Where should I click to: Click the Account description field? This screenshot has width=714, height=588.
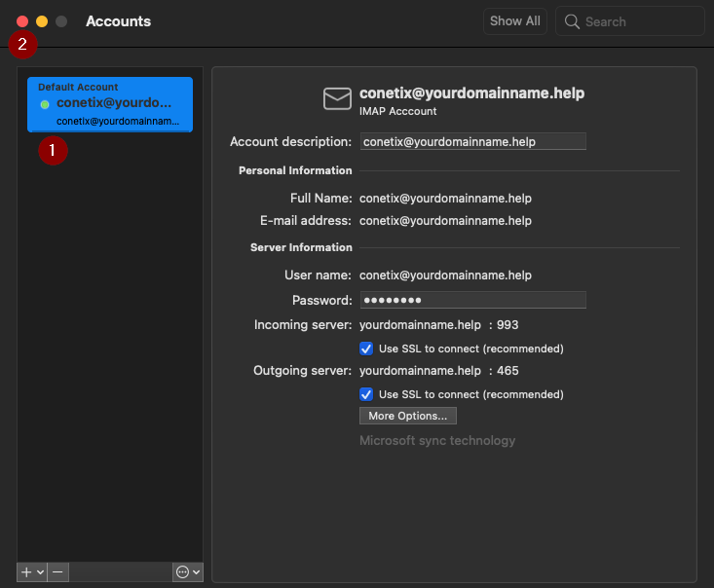pos(472,141)
